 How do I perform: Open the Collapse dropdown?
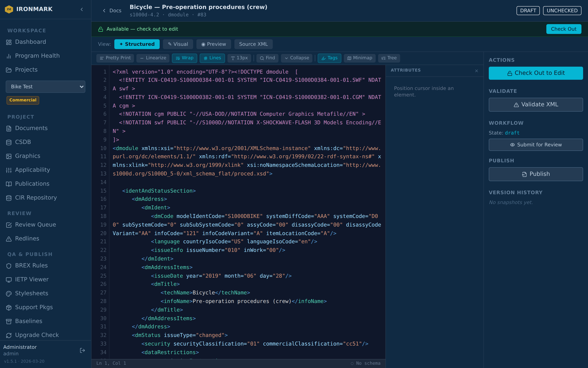coord(296,58)
